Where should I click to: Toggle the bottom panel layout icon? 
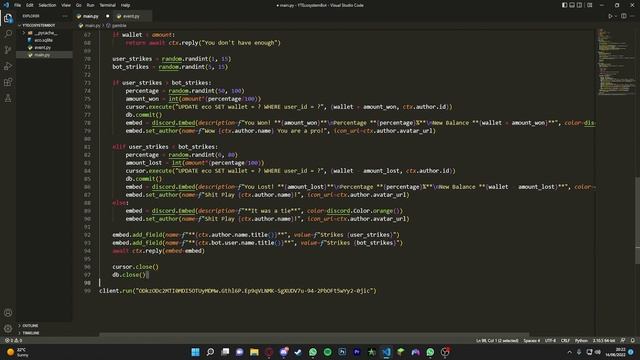point(572,5)
